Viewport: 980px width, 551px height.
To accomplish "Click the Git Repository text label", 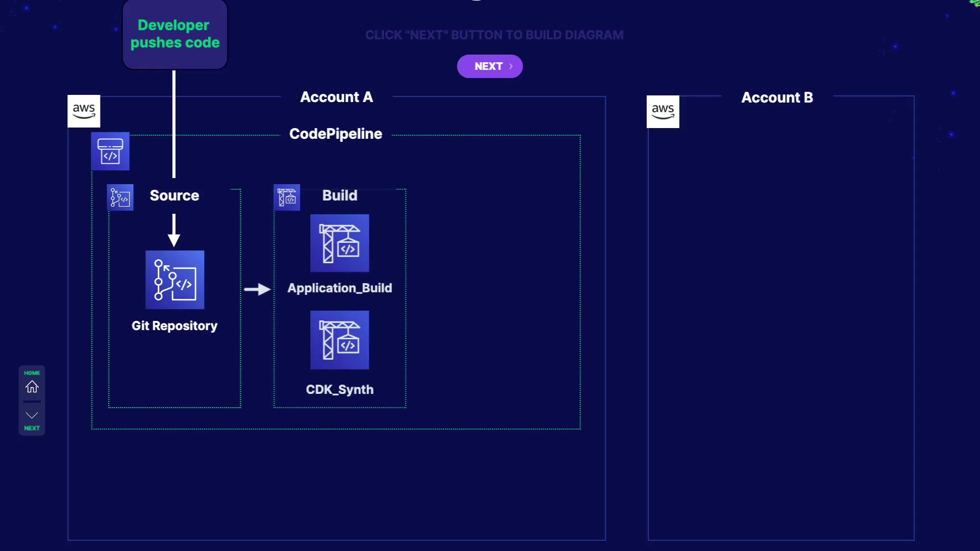I will coord(175,325).
